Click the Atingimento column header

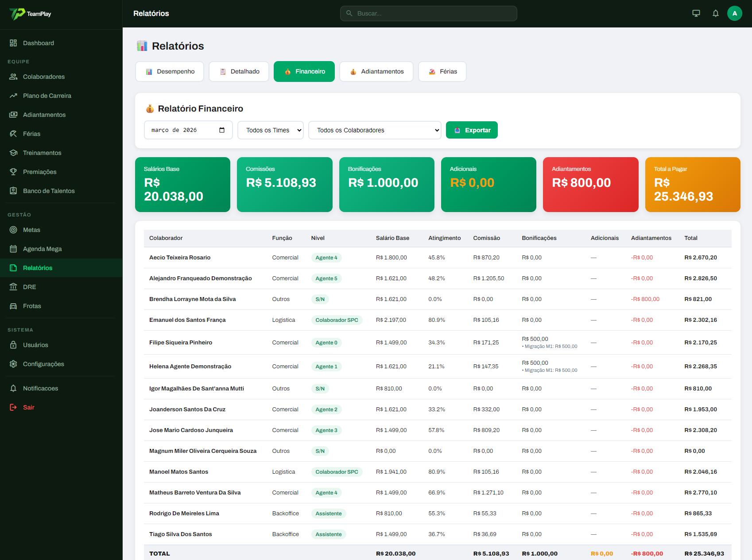point(445,238)
